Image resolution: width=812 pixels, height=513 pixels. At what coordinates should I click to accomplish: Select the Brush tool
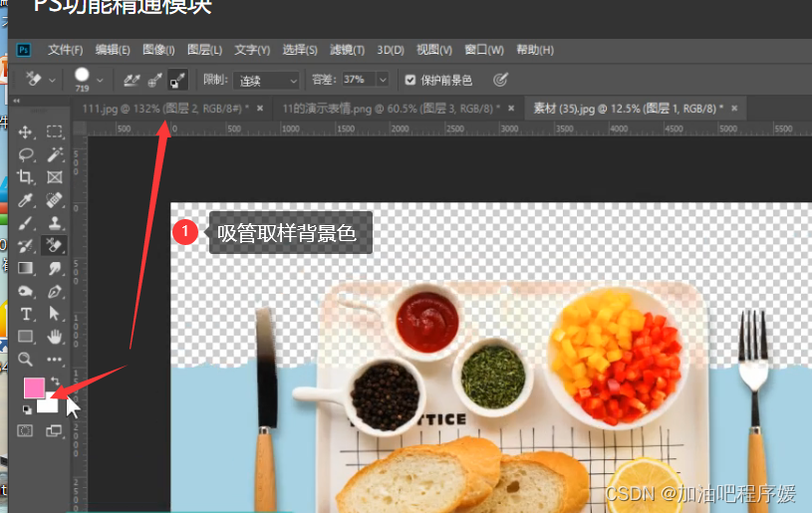[25, 222]
